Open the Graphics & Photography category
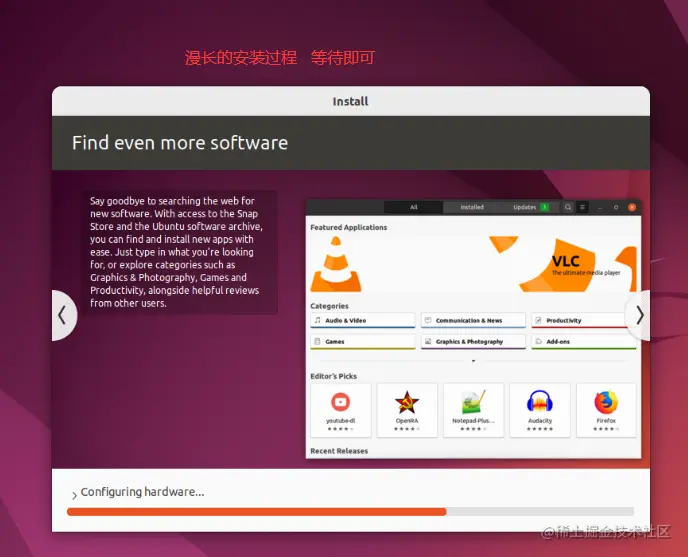This screenshot has width=688, height=557. tap(473, 341)
